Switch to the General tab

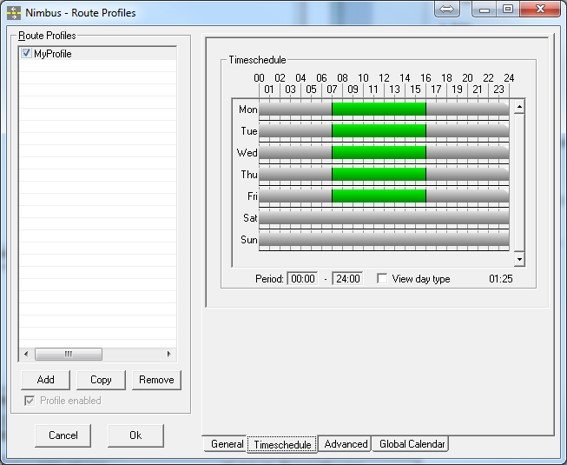coord(227,444)
